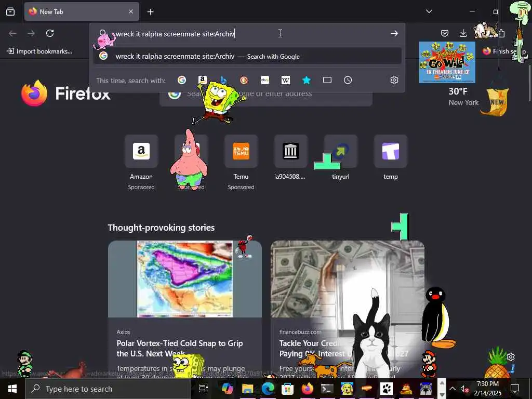Screen dimensions: 532x399
Task: Search this time with eBay
Action: coord(264,80)
